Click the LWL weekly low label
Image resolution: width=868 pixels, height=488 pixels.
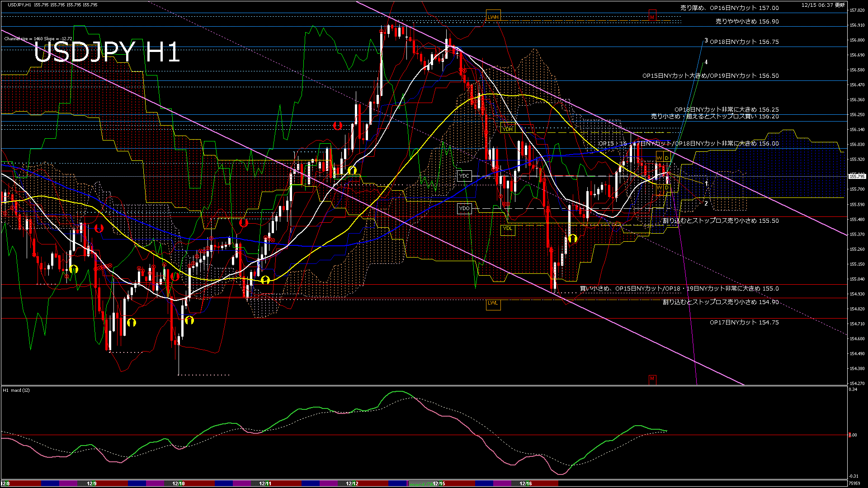493,303
